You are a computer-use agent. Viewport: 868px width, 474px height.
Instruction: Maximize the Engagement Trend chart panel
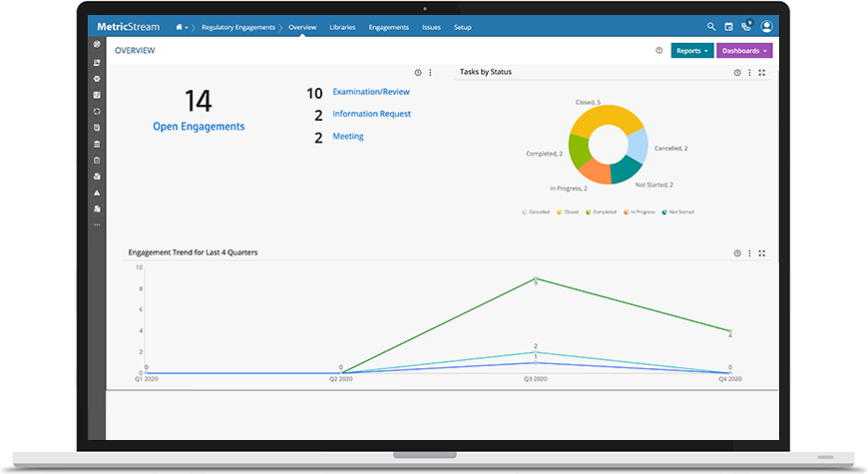tap(762, 253)
